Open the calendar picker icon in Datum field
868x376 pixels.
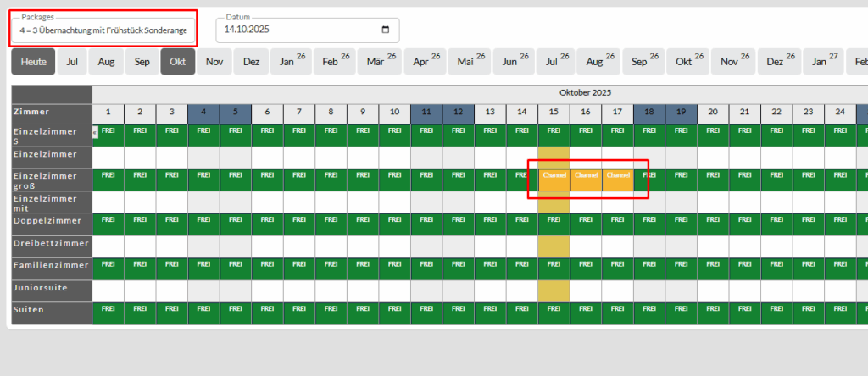click(x=386, y=30)
